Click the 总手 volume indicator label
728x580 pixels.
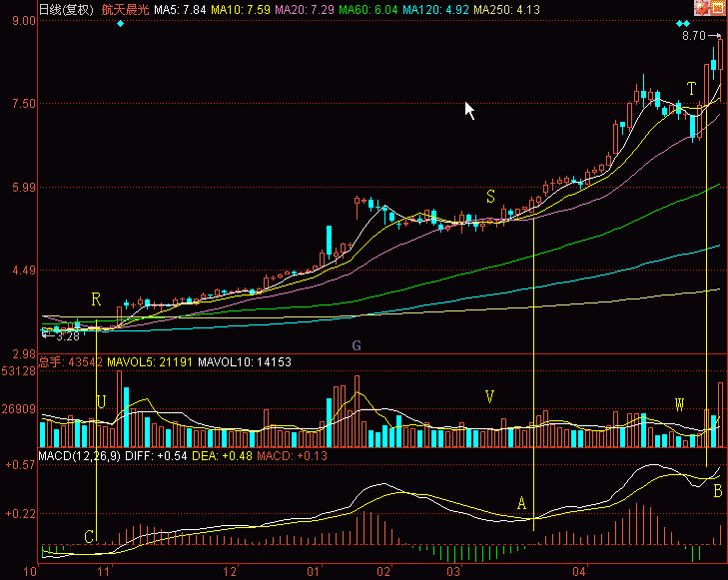50,361
